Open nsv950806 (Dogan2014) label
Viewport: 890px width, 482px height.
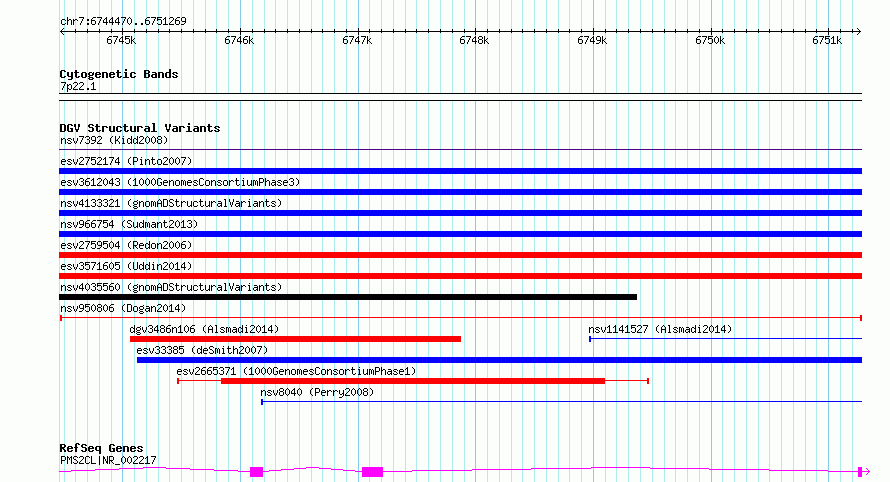pyautogui.click(x=123, y=308)
